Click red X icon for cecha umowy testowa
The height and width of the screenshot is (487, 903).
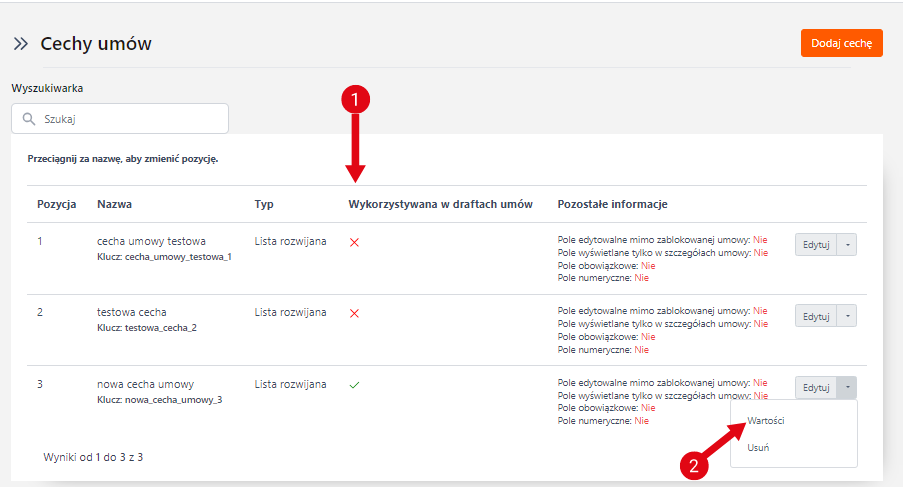[x=353, y=242]
